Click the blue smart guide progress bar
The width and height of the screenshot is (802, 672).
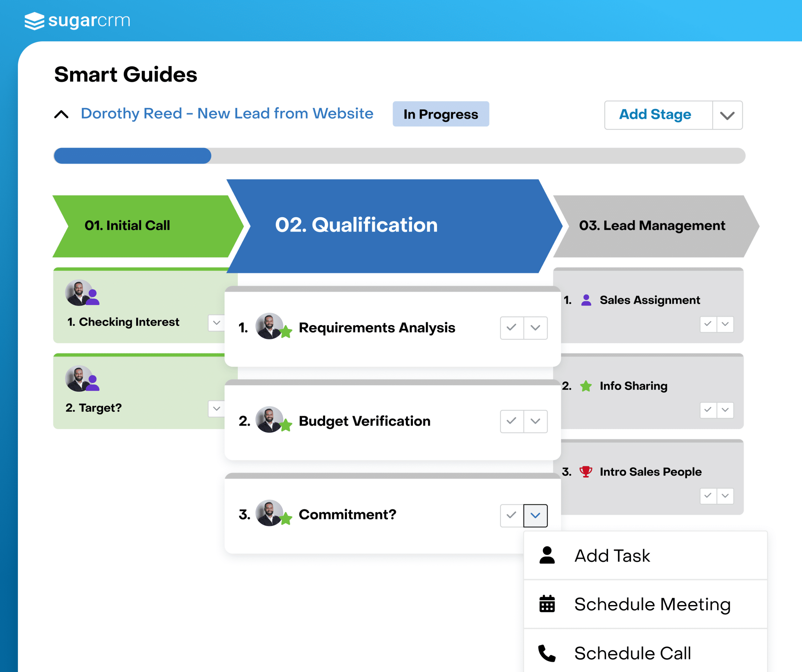[x=132, y=156]
